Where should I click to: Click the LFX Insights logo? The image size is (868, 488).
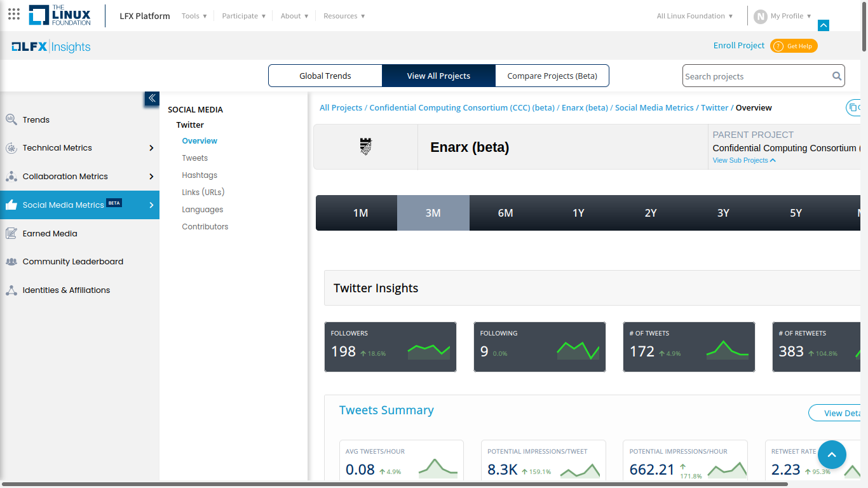[x=51, y=46]
